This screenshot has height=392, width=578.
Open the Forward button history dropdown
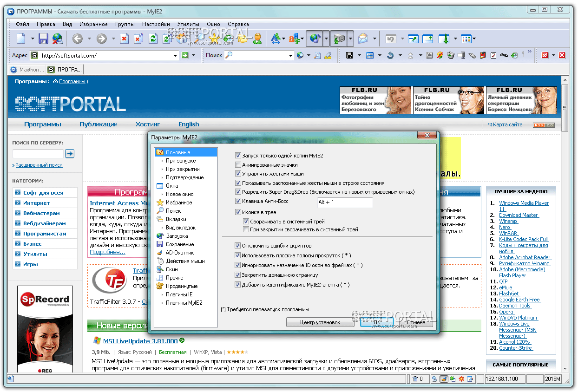[112, 39]
